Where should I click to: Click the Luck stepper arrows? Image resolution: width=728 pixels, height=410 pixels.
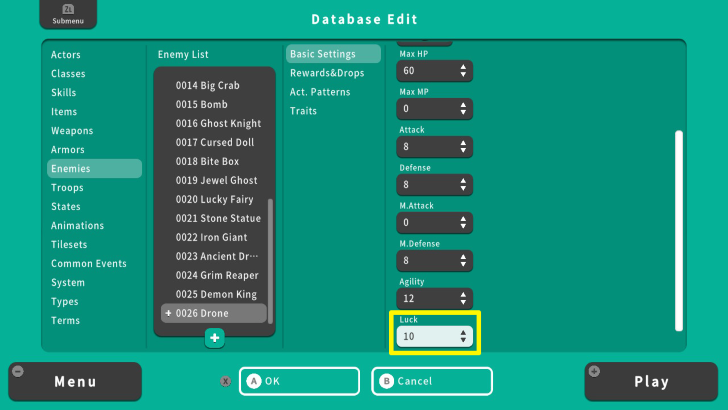463,337
